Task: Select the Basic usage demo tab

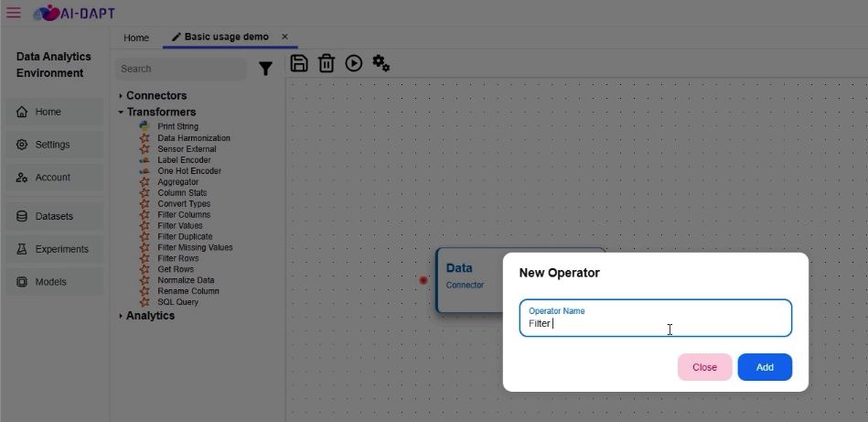Action: 220,37
